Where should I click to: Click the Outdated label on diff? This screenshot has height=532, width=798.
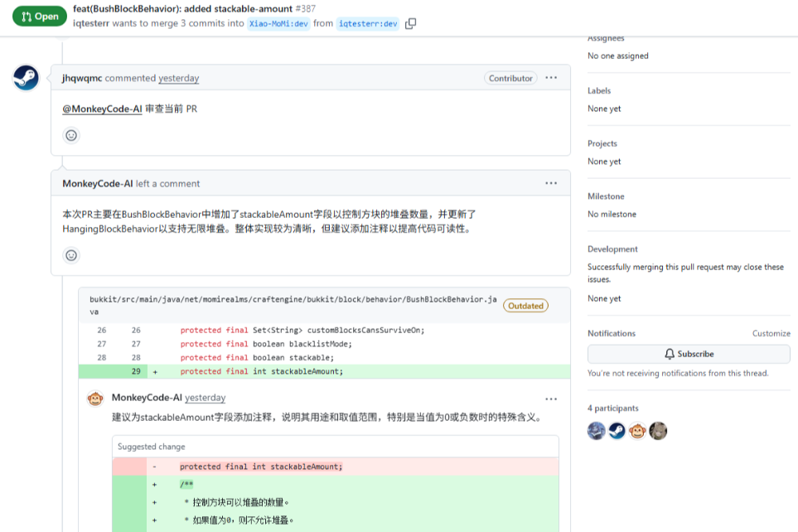(x=525, y=306)
